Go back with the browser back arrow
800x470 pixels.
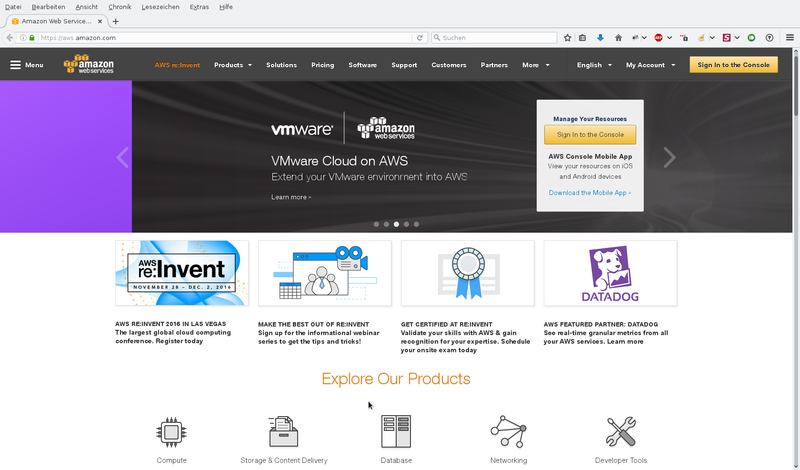(x=9, y=38)
